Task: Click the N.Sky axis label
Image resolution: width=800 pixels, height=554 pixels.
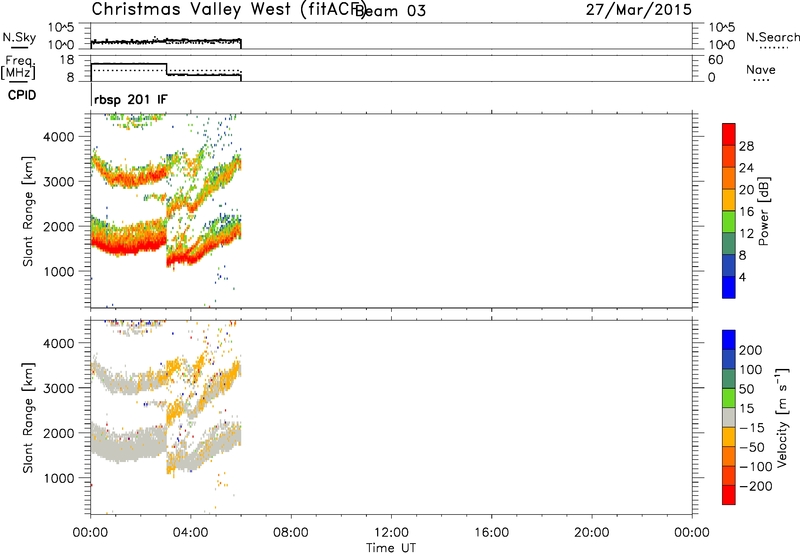Action: (x=19, y=37)
